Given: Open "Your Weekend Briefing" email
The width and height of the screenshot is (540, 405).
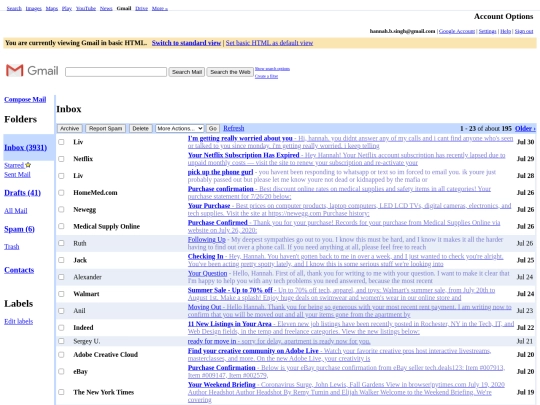Looking at the screenshot, I should click(222, 385).
